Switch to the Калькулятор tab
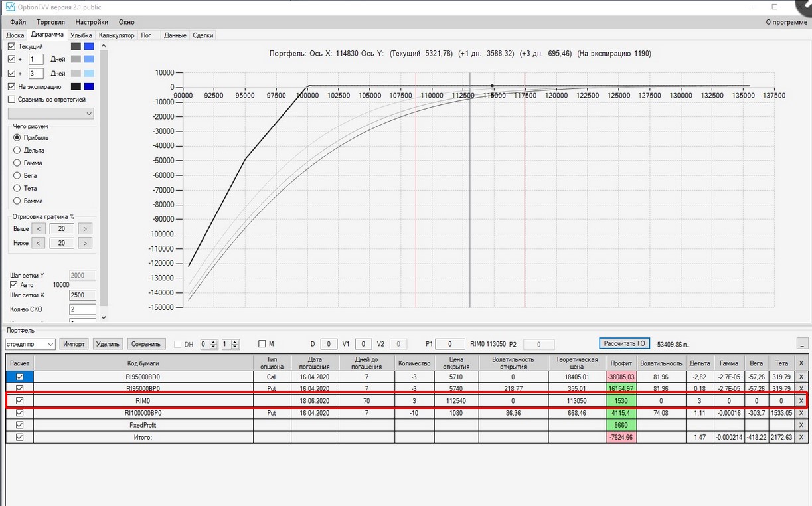The width and height of the screenshot is (812, 506). pos(116,35)
